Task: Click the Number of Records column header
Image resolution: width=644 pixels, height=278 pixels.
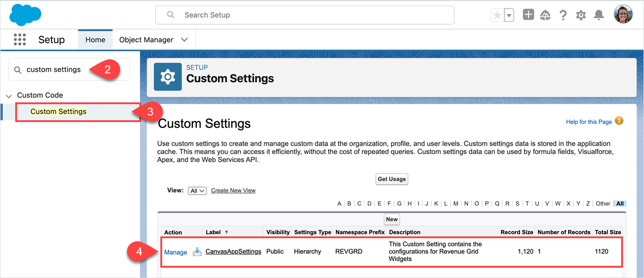Action: [x=564, y=232]
